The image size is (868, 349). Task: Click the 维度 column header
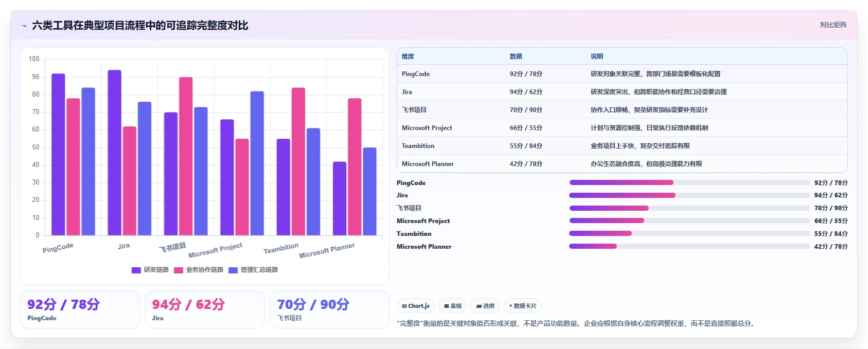[408, 57]
